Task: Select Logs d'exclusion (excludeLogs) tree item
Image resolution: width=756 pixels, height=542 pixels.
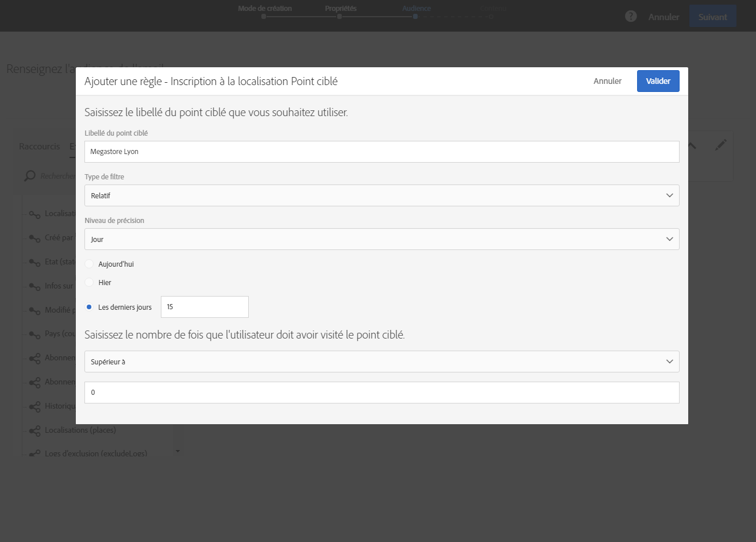Action: pos(96,453)
